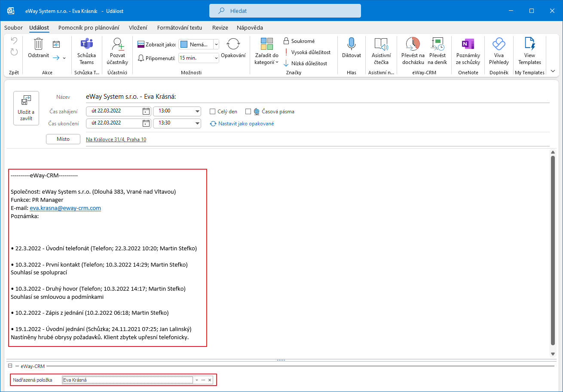Click the vertical scrollbar thumb

click(553, 250)
